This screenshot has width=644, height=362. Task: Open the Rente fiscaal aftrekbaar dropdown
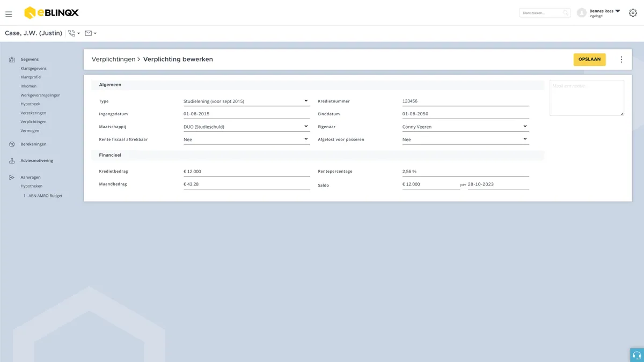(247, 139)
